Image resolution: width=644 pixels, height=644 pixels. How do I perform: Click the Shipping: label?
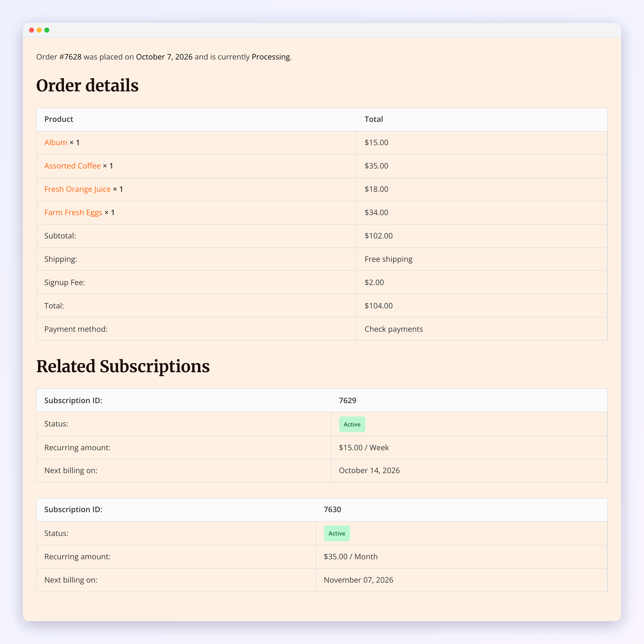pos(61,259)
